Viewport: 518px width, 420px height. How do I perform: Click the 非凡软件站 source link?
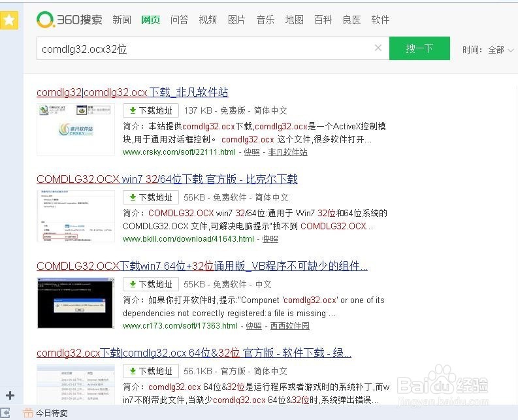[287, 152]
